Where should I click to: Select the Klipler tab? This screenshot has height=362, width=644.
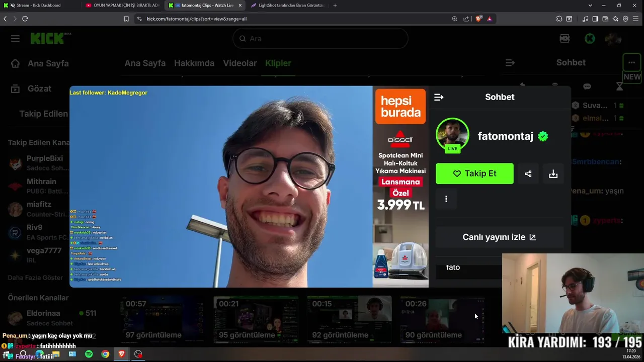coord(278,63)
